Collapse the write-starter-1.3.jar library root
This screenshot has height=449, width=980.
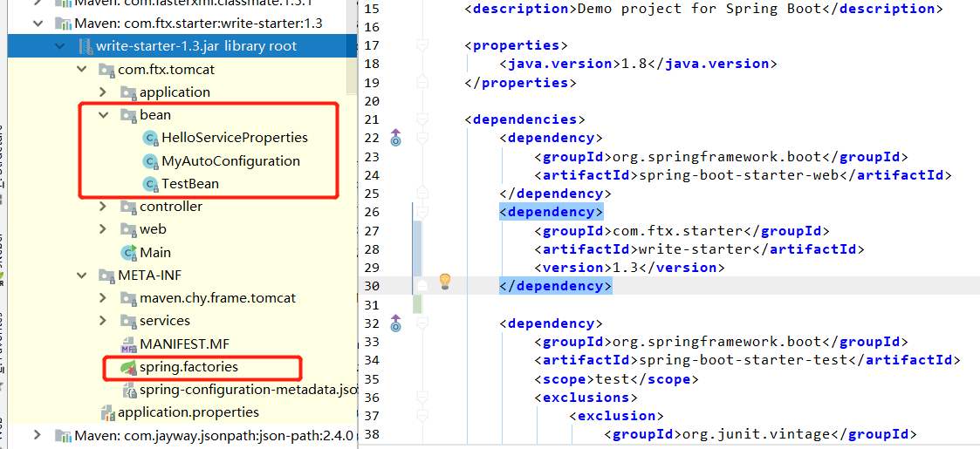60,46
